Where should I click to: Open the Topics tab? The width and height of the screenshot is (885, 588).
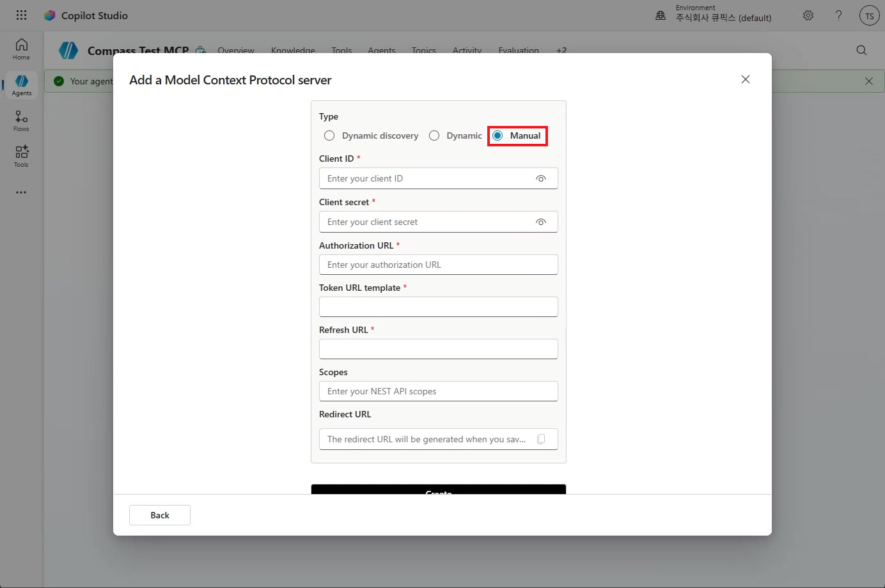pyautogui.click(x=424, y=50)
